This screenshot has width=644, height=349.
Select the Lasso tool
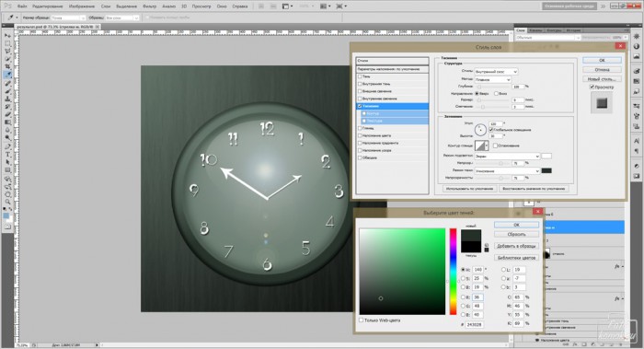7,52
